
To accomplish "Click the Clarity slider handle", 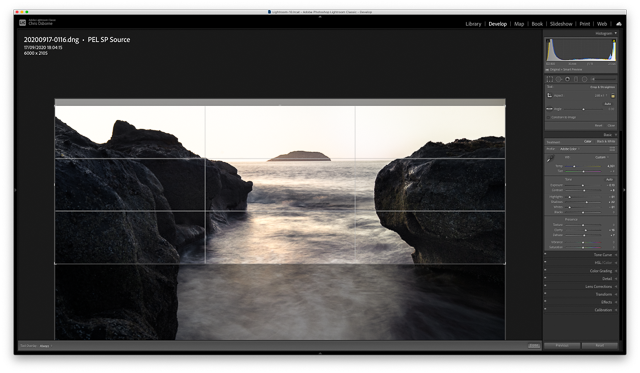I will pyautogui.click(x=585, y=230).
